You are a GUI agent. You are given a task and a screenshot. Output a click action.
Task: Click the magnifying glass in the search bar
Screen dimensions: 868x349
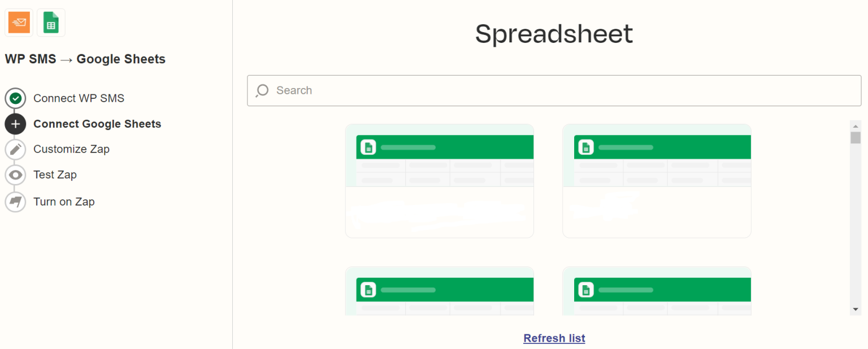[x=262, y=90]
